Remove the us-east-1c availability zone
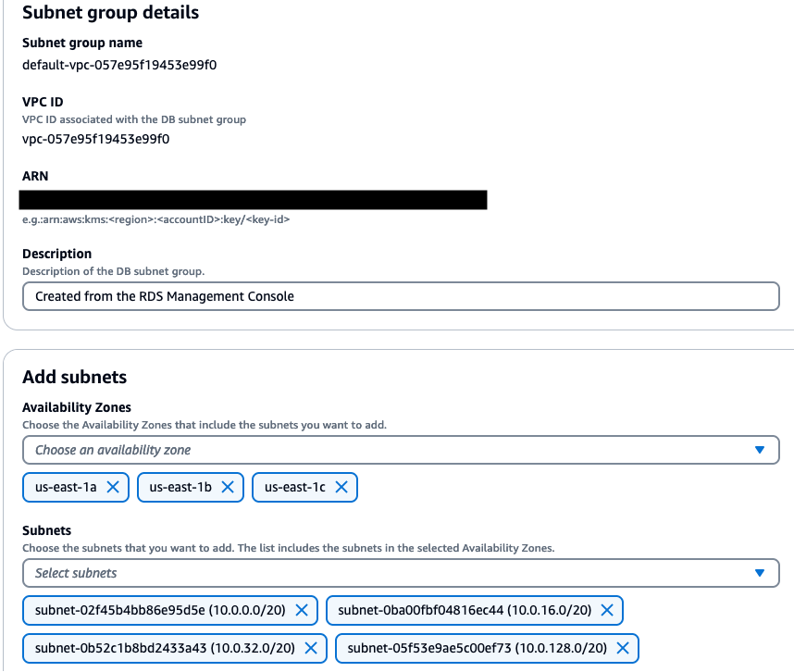The height and width of the screenshot is (672, 794). click(x=341, y=487)
